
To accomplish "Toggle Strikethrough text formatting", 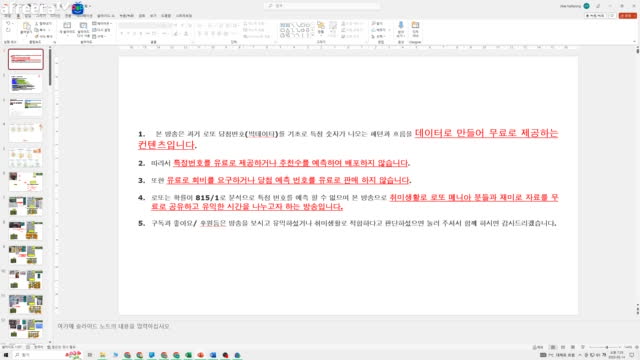I will click(148, 33).
